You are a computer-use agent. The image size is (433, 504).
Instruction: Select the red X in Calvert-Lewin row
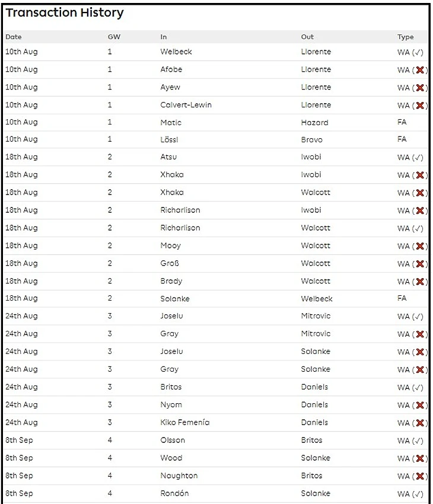(420, 106)
